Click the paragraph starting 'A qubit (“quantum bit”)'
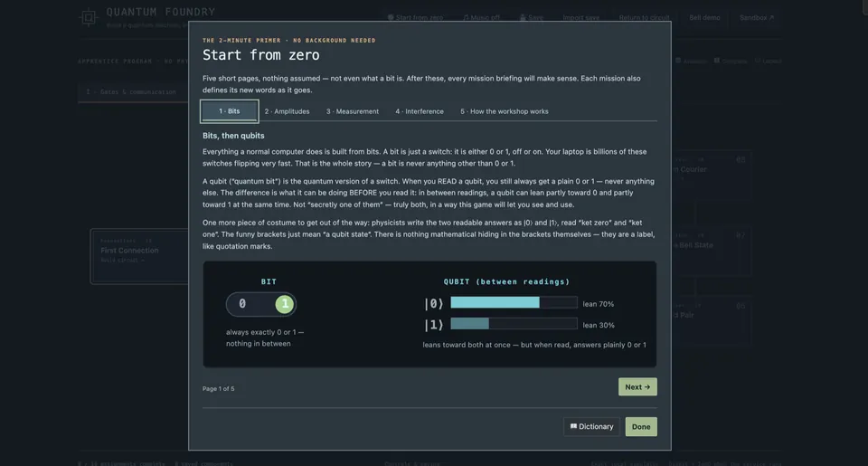868x466 pixels. (x=428, y=193)
